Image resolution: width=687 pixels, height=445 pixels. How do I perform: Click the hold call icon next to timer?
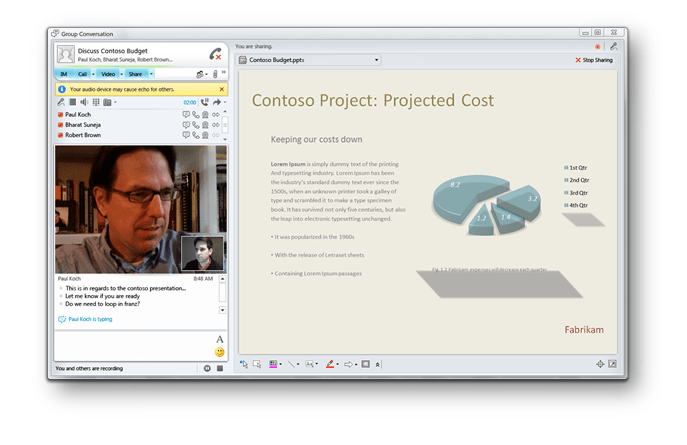205,102
